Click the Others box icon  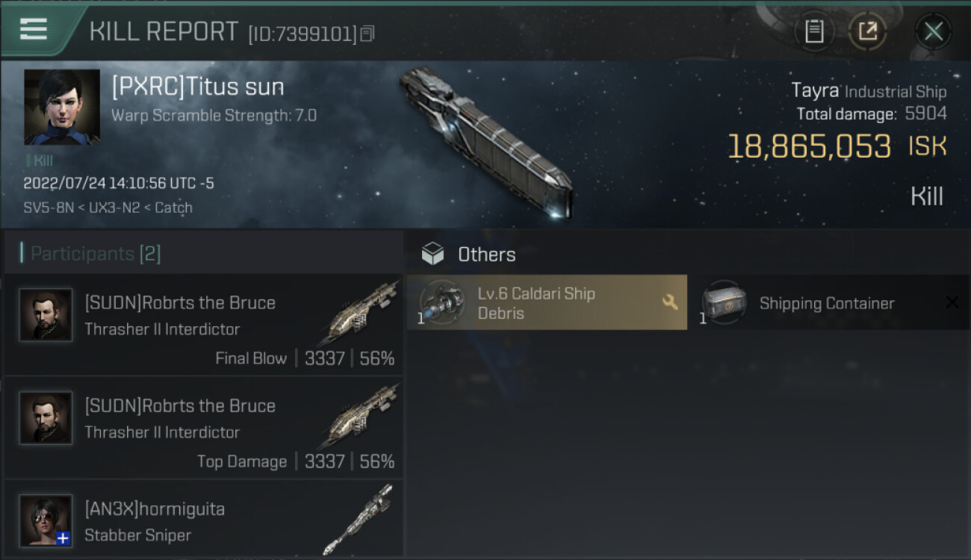[432, 255]
